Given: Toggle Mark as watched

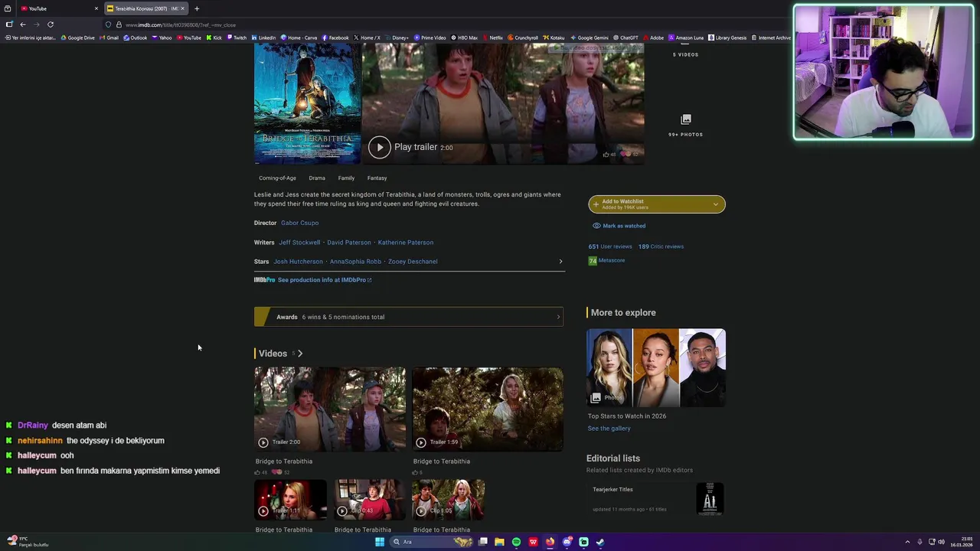Looking at the screenshot, I should pos(619,226).
